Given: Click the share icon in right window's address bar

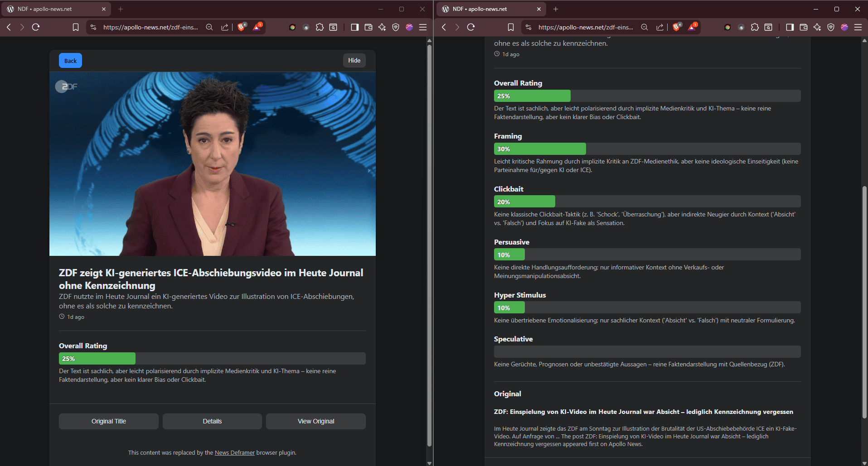Looking at the screenshot, I should tap(659, 27).
